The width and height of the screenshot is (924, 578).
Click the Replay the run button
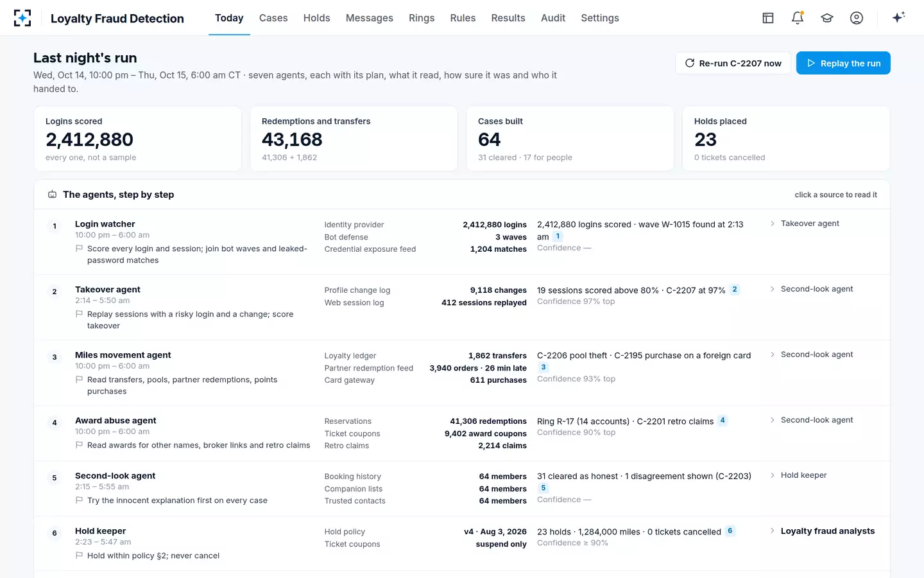click(x=843, y=63)
